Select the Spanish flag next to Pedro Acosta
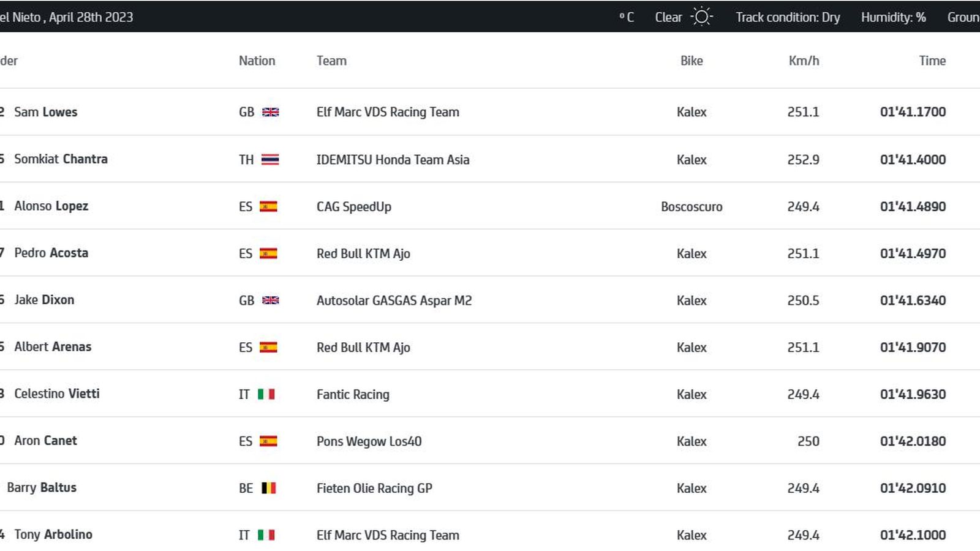The width and height of the screenshot is (980, 551). pos(268,253)
